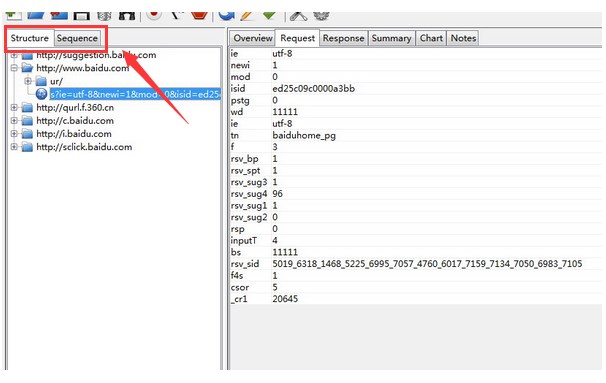This screenshot has height=383, width=606.
Task: Click the isid value ed25c09c0000a3bb
Action: click(313, 89)
